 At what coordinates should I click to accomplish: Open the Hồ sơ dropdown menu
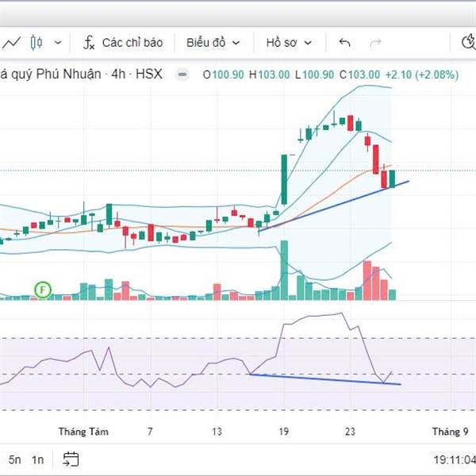[x=289, y=43]
